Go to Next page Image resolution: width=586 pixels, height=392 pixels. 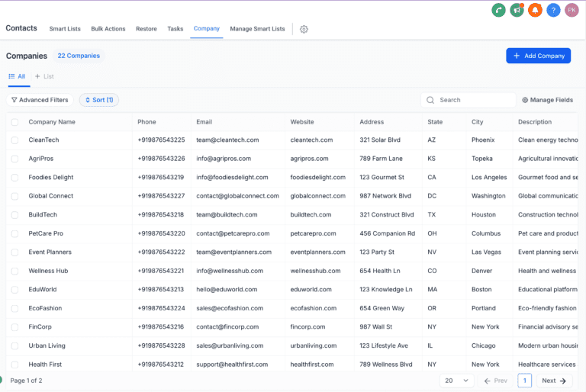pos(554,381)
